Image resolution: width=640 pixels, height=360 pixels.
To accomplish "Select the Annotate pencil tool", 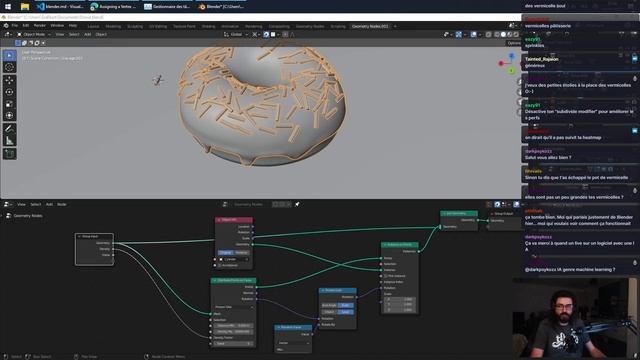I will (x=9, y=129).
